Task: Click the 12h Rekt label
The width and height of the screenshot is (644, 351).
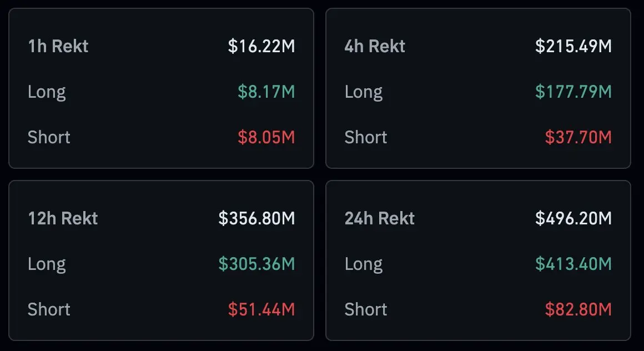Action: click(x=63, y=218)
